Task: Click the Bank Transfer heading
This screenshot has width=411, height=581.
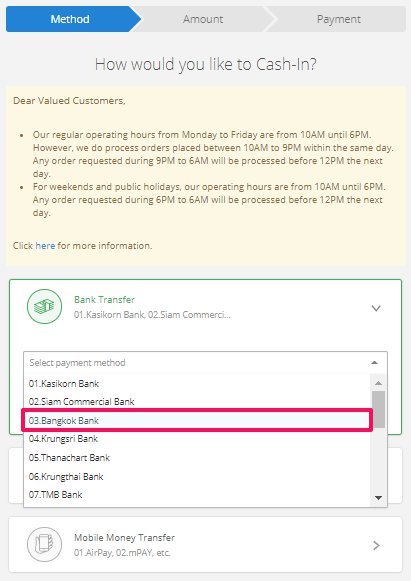Action: [105, 299]
